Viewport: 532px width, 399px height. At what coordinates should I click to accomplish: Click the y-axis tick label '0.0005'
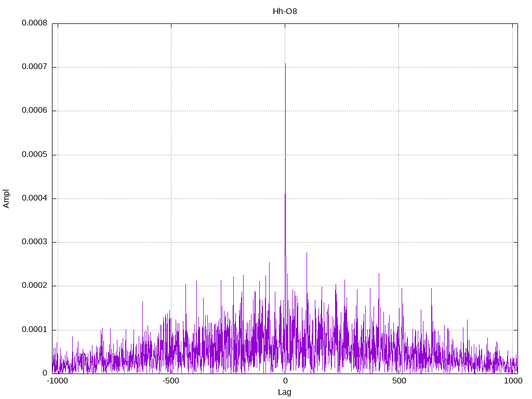tap(35, 155)
